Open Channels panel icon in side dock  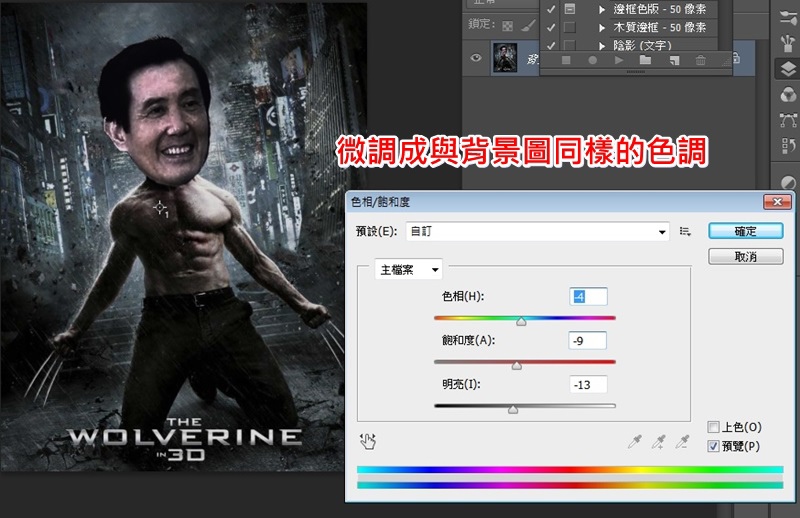(788, 94)
